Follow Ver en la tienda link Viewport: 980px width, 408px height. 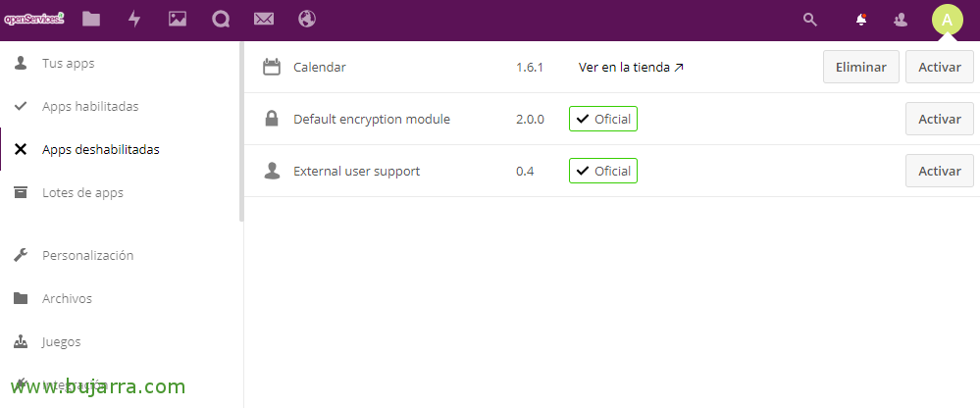tap(631, 68)
